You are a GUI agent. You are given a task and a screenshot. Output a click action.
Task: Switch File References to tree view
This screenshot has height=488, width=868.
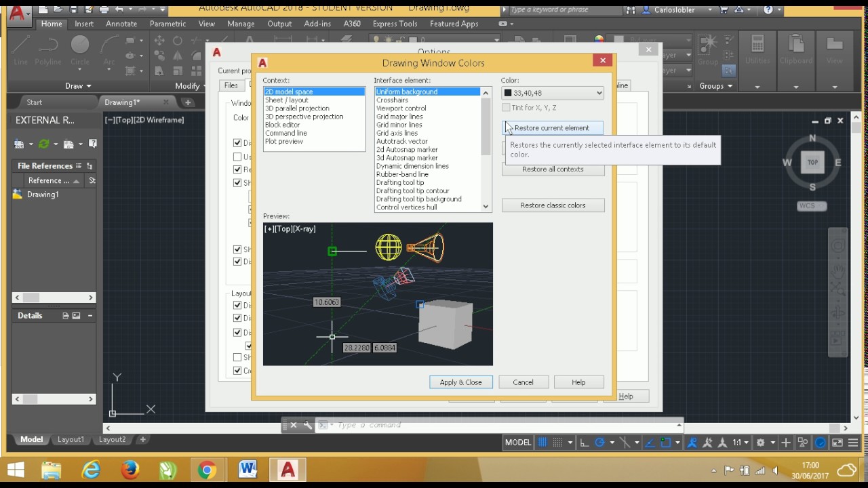coord(90,165)
